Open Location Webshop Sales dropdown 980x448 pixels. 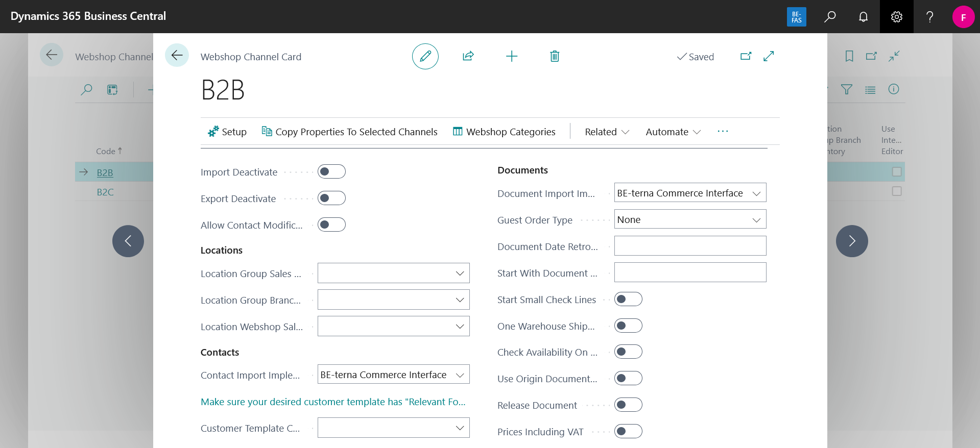(460, 327)
